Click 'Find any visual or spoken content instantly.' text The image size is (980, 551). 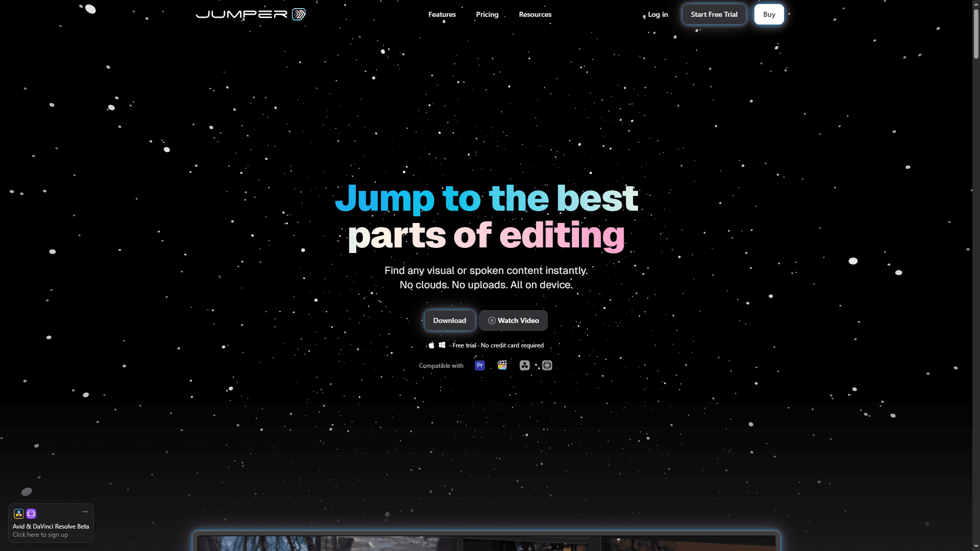pos(486,270)
